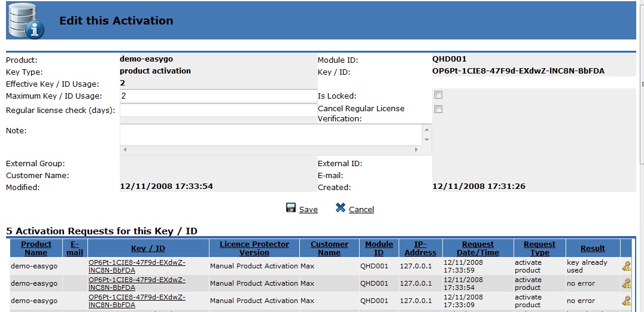Click key icon in the third request row

(x=626, y=301)
